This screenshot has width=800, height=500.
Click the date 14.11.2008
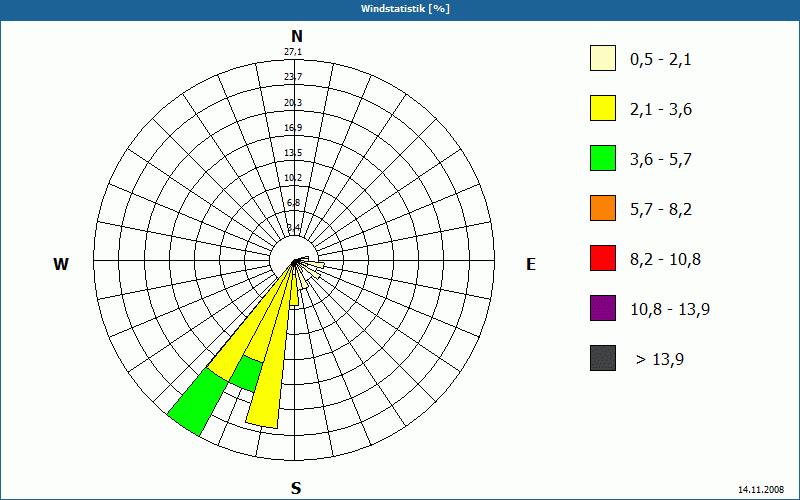(761, 489)
